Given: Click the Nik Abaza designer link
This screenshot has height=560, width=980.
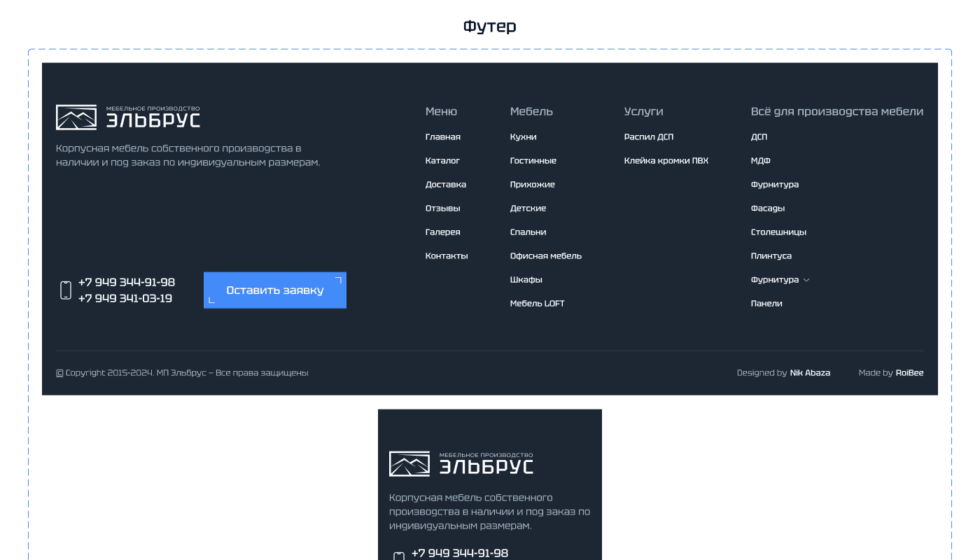Looking at the screenshot, I should pyautogui.click(x=810, y=373).
